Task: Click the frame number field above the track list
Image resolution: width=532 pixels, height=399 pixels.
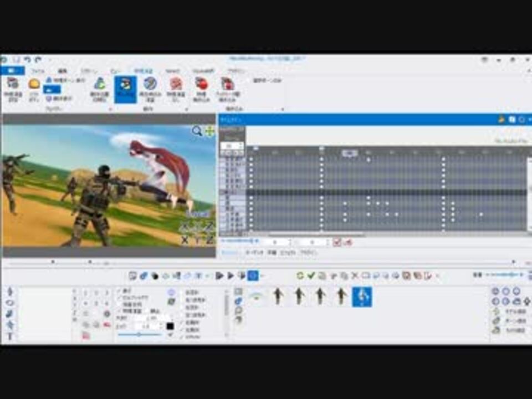Action: (232, 146)
